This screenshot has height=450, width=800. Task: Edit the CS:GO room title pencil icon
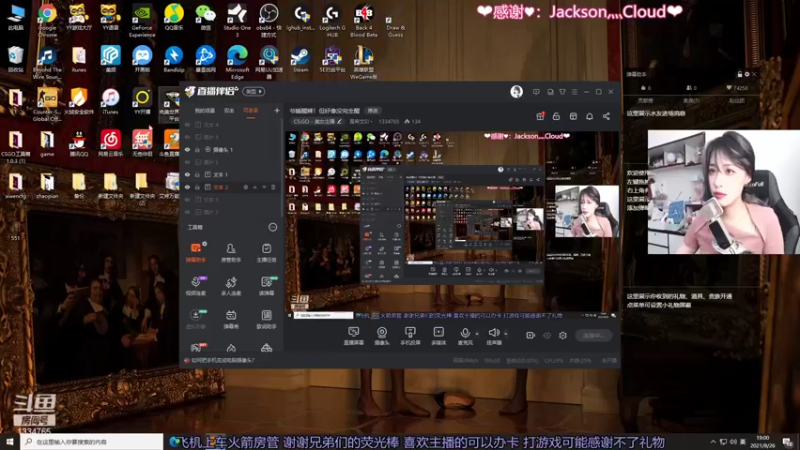coord(339,121)
